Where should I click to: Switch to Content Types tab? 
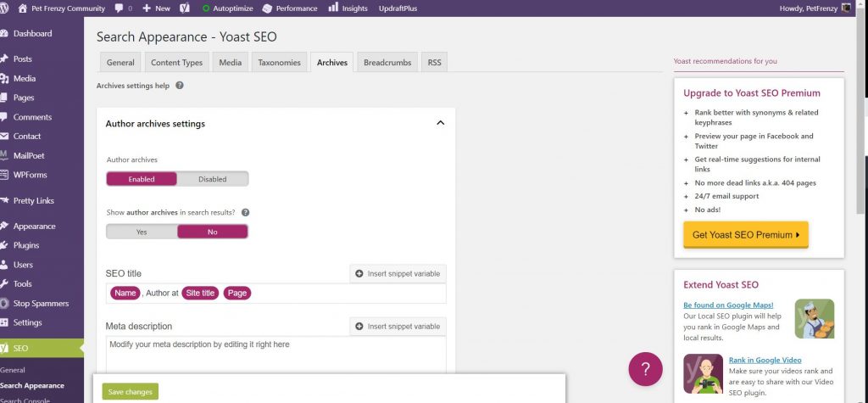point(176,62)
